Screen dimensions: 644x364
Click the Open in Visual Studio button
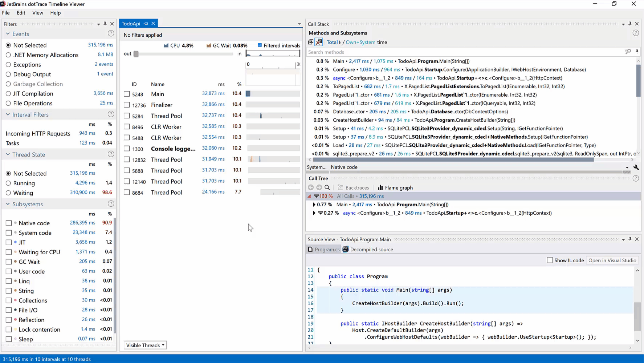pos(612,260)
